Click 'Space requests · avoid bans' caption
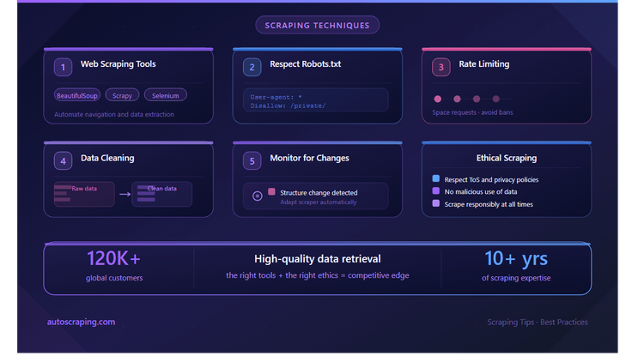Screen dimensions: 644x362 (472, 112)
